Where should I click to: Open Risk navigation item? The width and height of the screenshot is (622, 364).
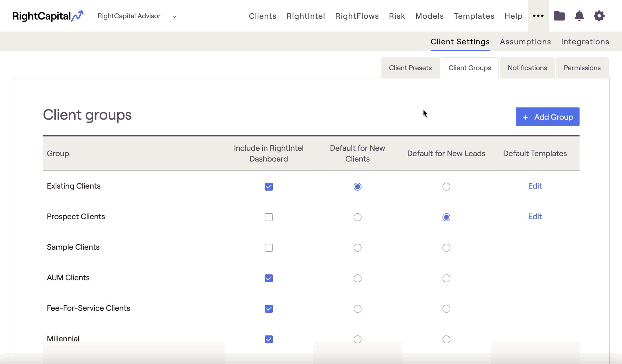pos(397,16)
